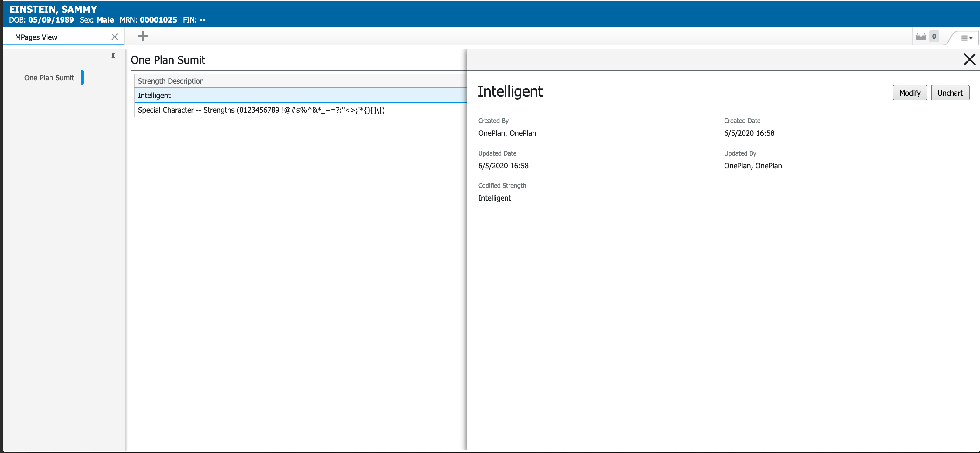Pin the navigation sidebar panel
980x453 pixels.
click(113, 57)
